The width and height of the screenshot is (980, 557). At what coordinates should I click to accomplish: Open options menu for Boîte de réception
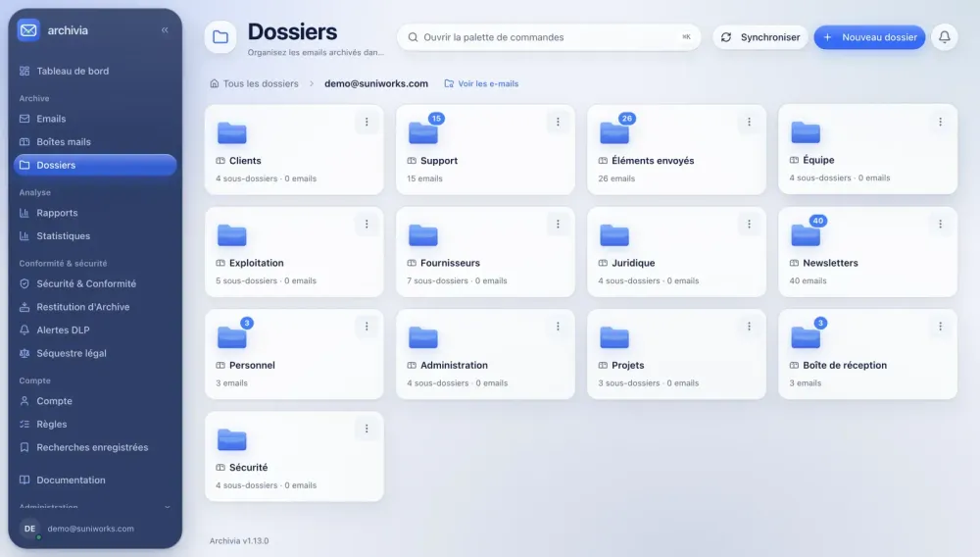[x=941, y=327]
